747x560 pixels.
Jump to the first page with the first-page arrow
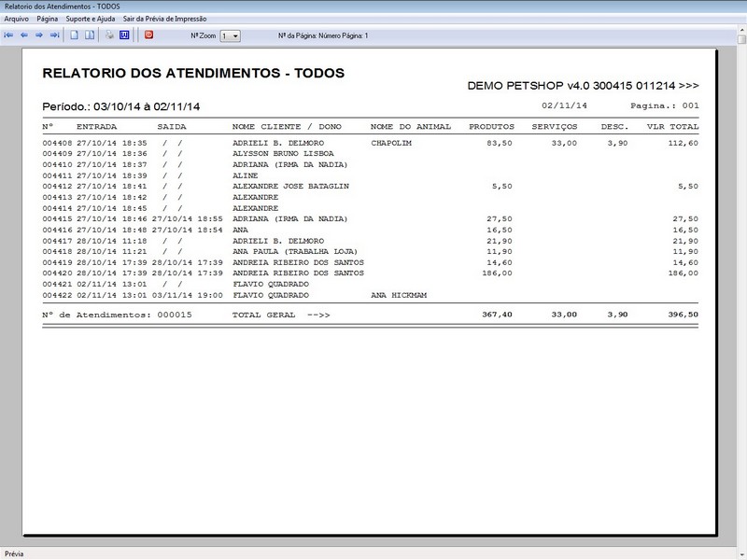tap(9, 35)
